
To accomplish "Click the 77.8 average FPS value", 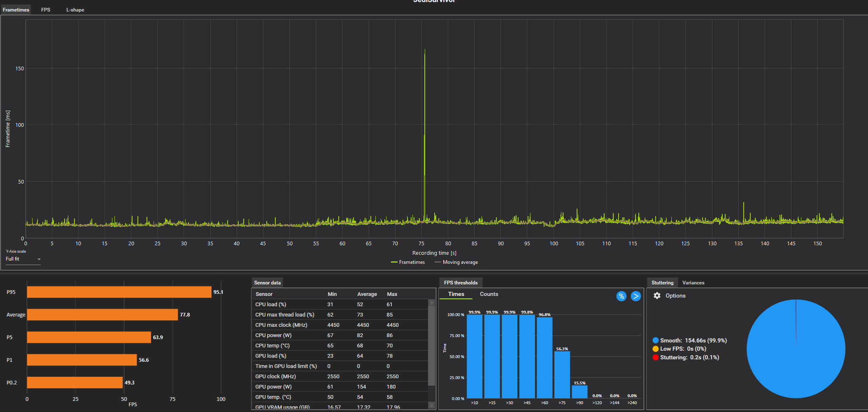I will 185,315.
